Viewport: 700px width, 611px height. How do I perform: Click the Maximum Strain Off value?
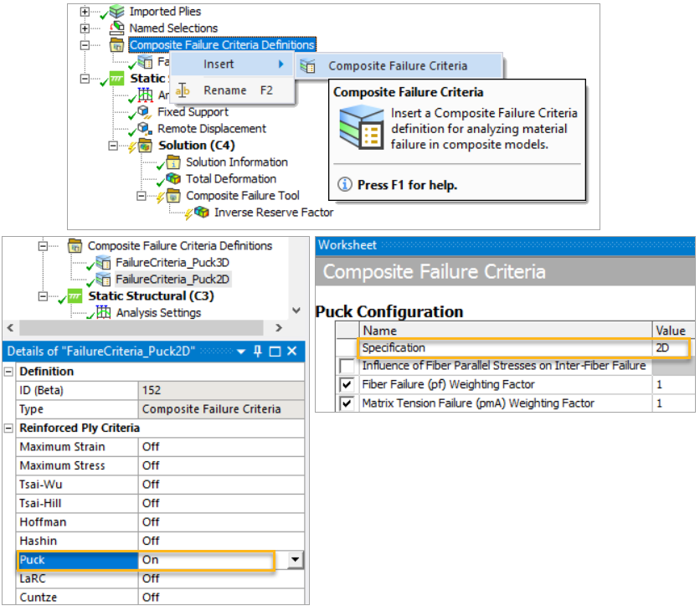pyautogui.click(x=221, y=447)
